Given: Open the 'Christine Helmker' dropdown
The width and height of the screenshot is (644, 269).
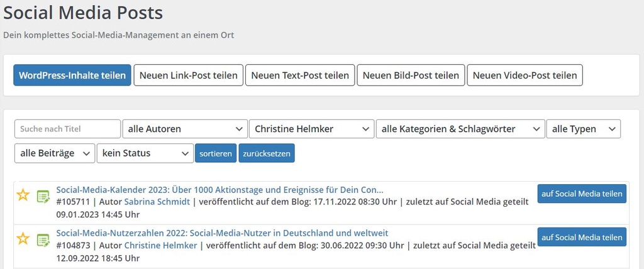Looking at the screenshot, I should [312, 129].
